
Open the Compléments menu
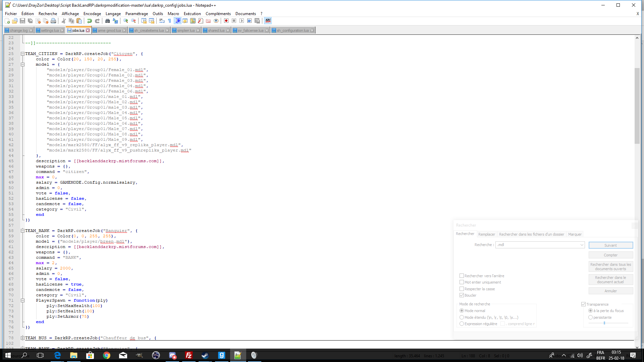[218, 14]
